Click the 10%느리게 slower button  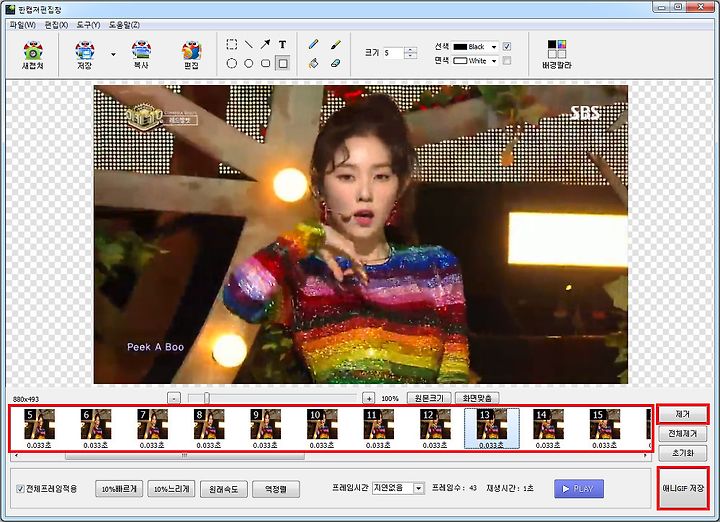[172, 489]
